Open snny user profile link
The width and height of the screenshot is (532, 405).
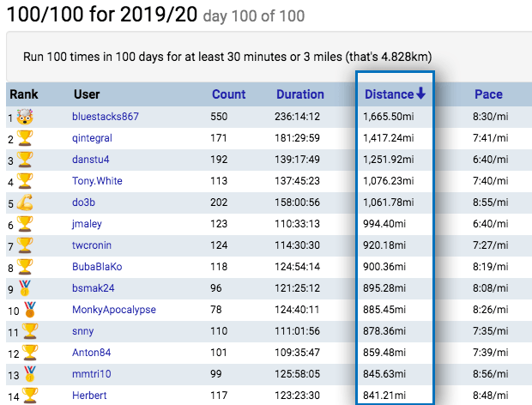point(84,331)
